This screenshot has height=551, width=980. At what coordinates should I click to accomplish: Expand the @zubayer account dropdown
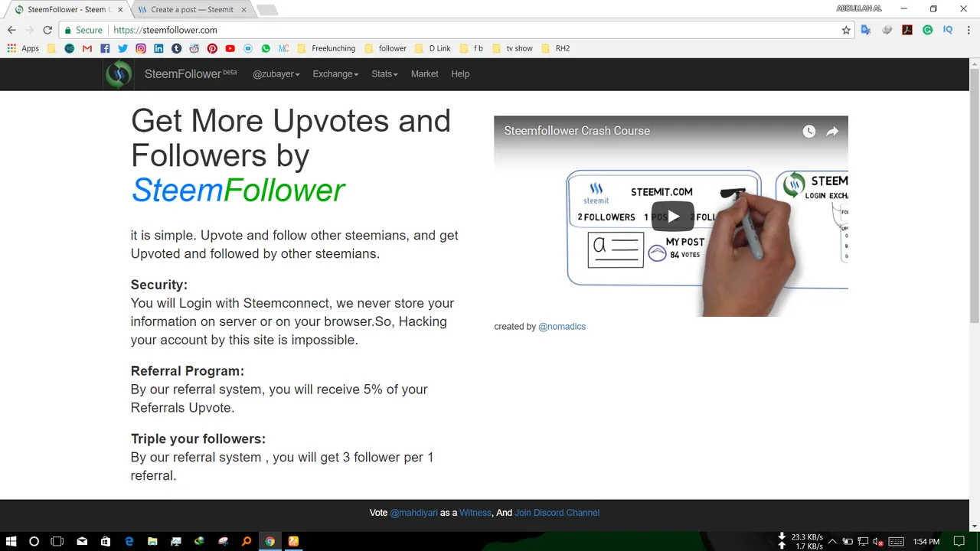[276, 74]
